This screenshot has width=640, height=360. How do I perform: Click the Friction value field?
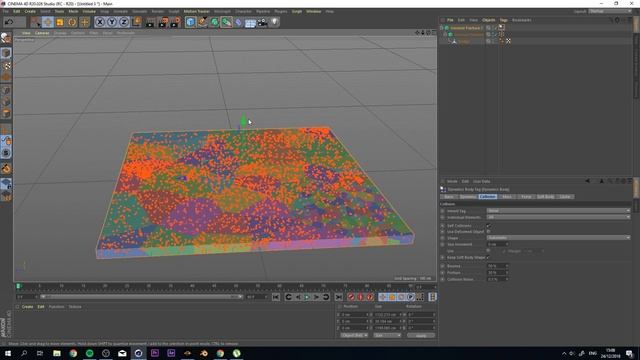click(498, 273)
